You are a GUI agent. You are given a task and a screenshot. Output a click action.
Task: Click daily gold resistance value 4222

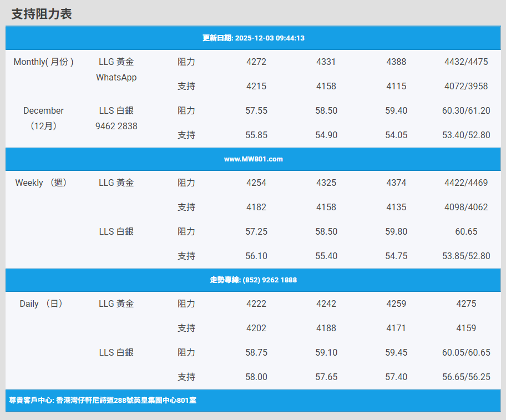(256, 304)
